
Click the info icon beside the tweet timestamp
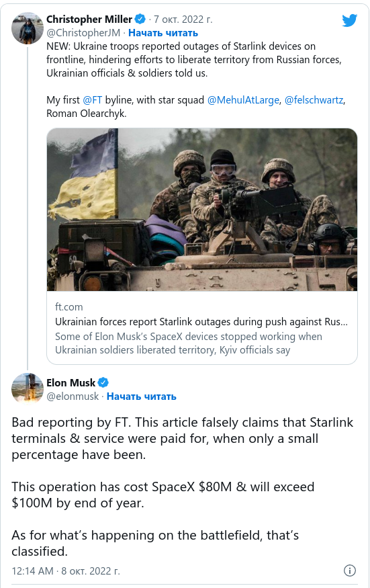(x=350, y=571)
